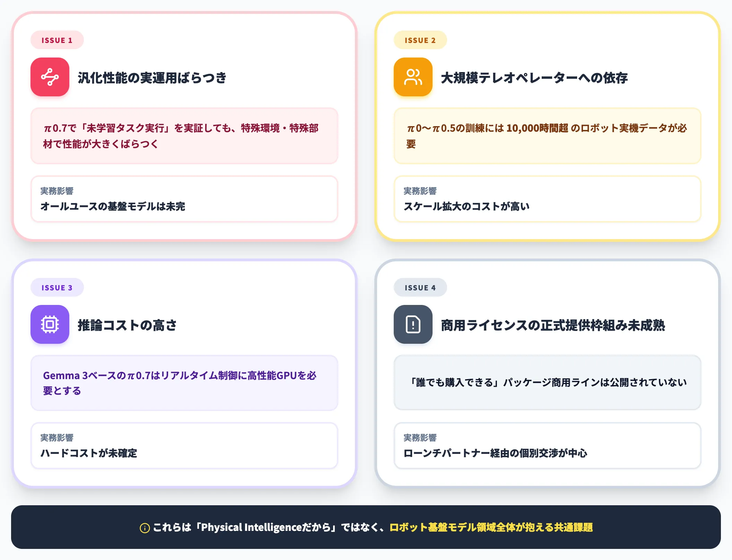The image size is (732, 560).
Task: Select the ISSUE 2 badge
Action: tap(420, 40)
